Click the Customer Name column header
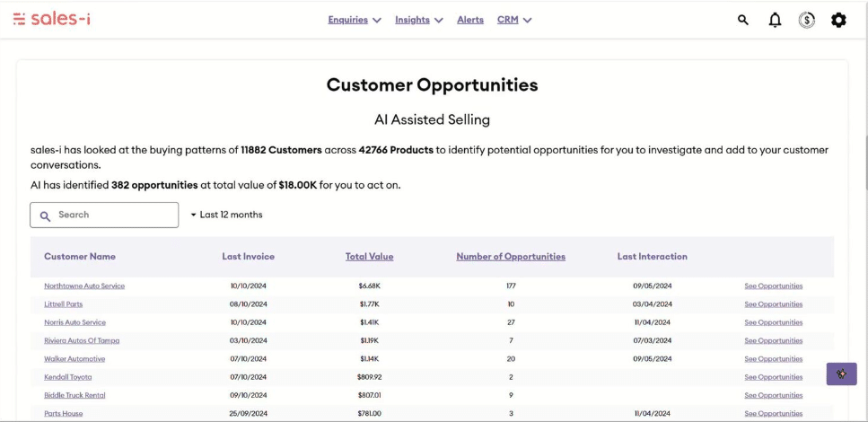Viewport: 868px width, 422px height. (x=80, y=257)
